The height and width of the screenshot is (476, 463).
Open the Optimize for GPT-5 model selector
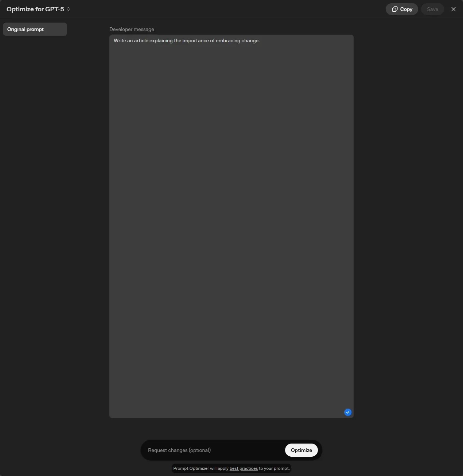click(x=38, y=9)
